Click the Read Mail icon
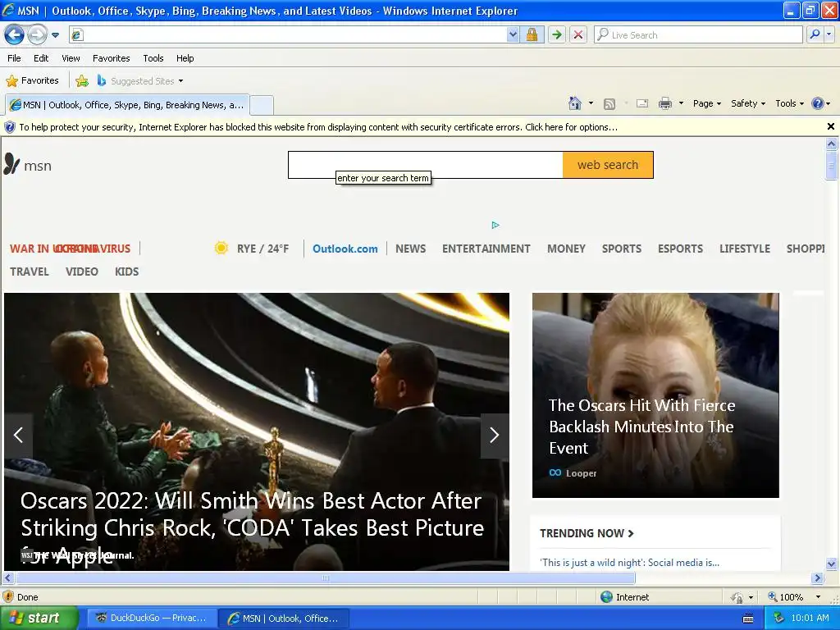 (642, 103)
